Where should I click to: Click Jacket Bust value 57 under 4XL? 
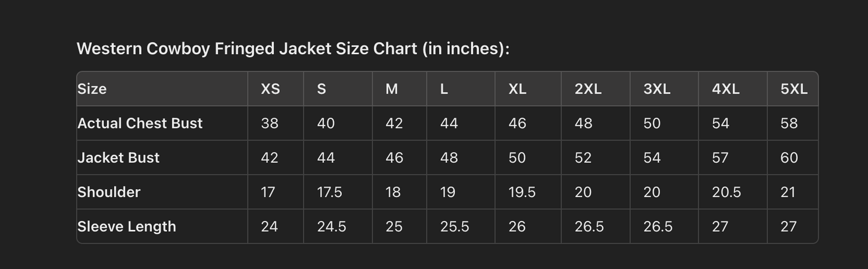(720, 157)
